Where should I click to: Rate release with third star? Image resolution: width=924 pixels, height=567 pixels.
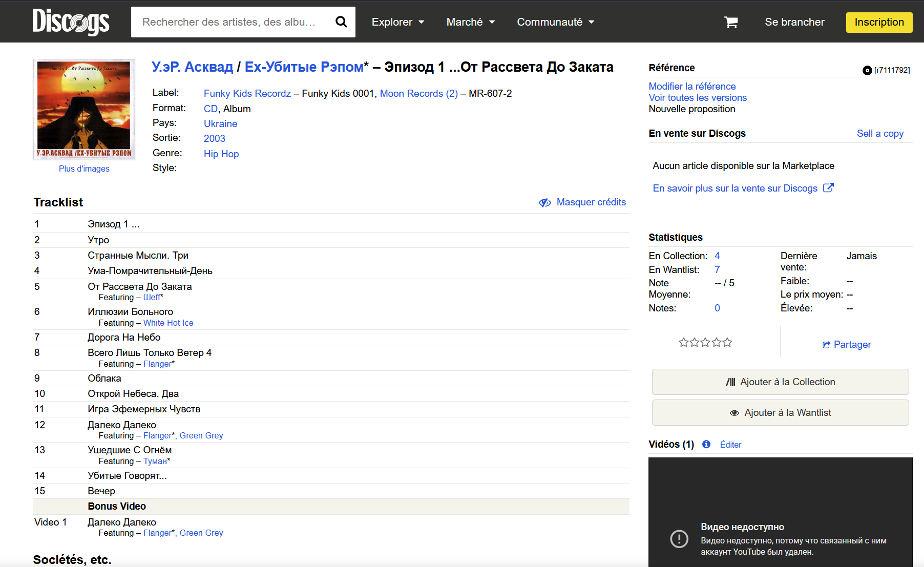pyautogui.click(x=705, y=342)
